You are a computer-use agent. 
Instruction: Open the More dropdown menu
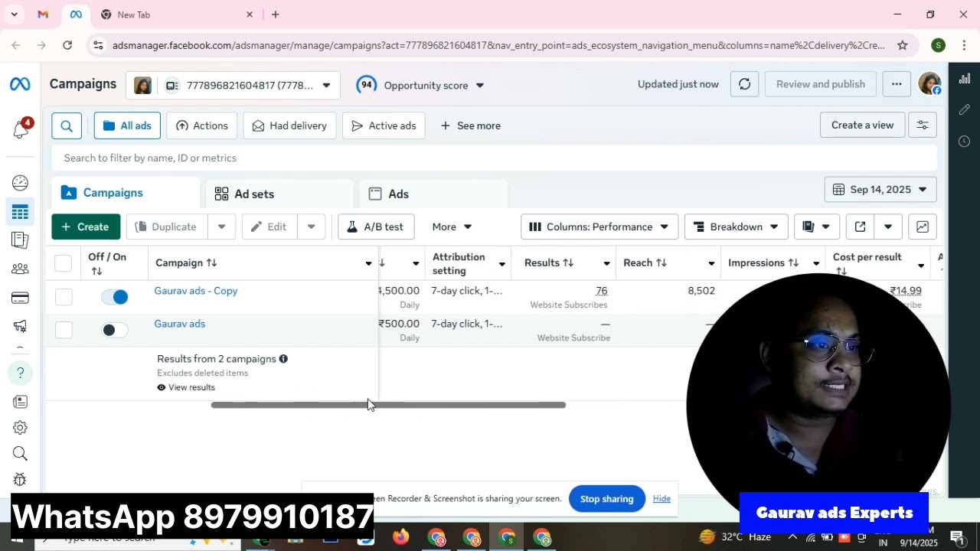(452, 227)
